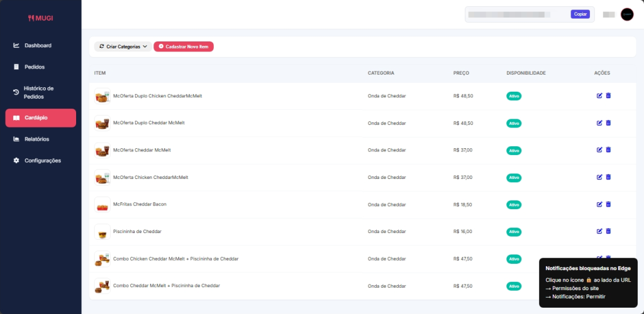644x314 pixels.
Task: Open Configurações settings page
Action: tap(42, 160)
